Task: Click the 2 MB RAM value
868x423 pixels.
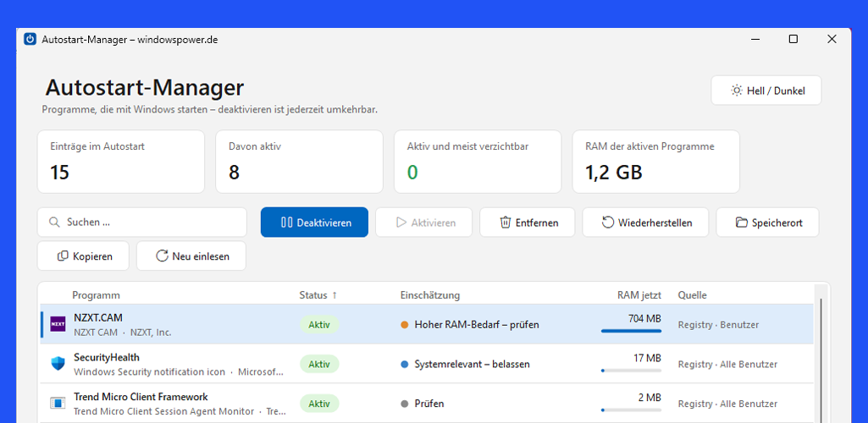Action: 650,397
